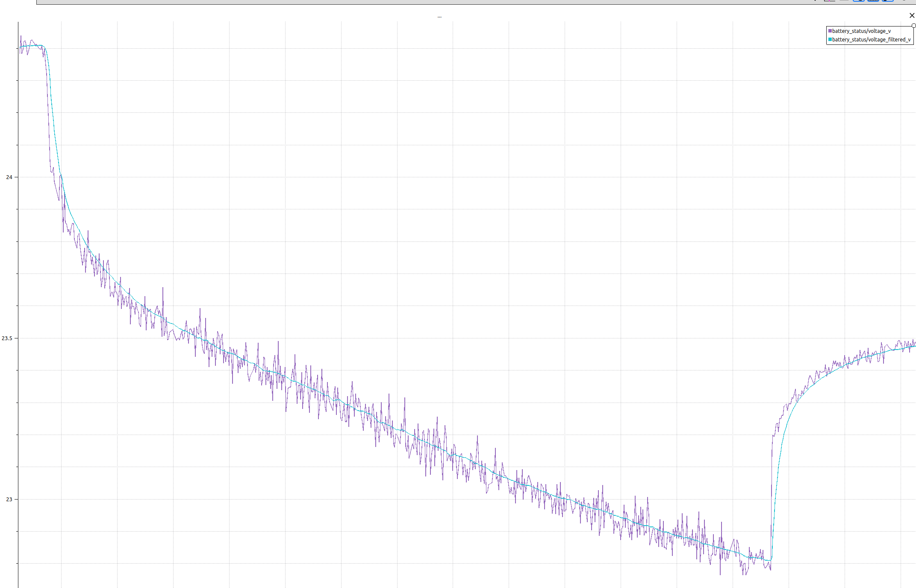
Task: Click the purple voltage_v color swatch
Action: point(830,31)
